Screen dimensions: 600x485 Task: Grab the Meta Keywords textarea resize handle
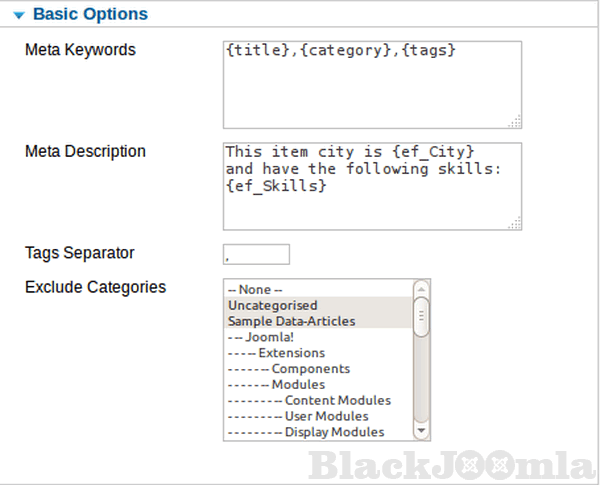pos(514,122)
